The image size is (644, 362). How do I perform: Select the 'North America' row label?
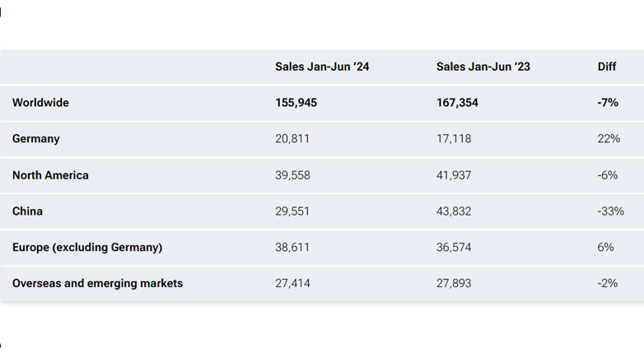pyautogui.click(x=50, y=175)
